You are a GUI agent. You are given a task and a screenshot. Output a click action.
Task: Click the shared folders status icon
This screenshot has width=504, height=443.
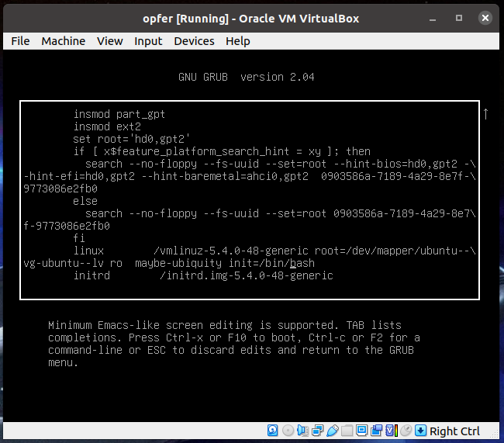tap(347, 431)
